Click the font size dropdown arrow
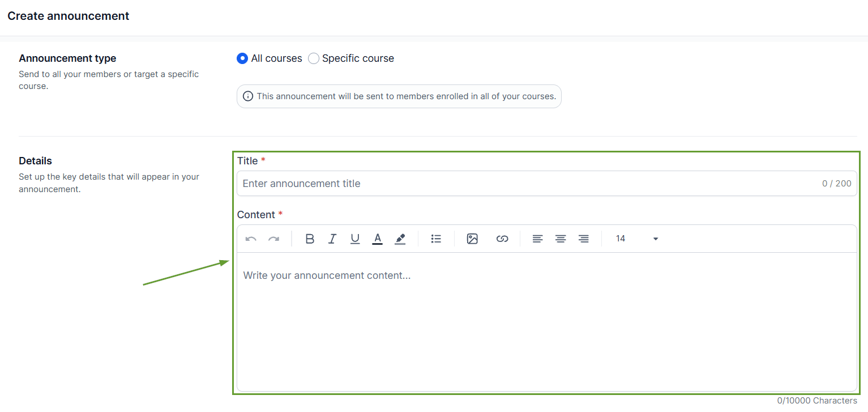The height and width of the screenshot is (412, 868). pos(656,239)
